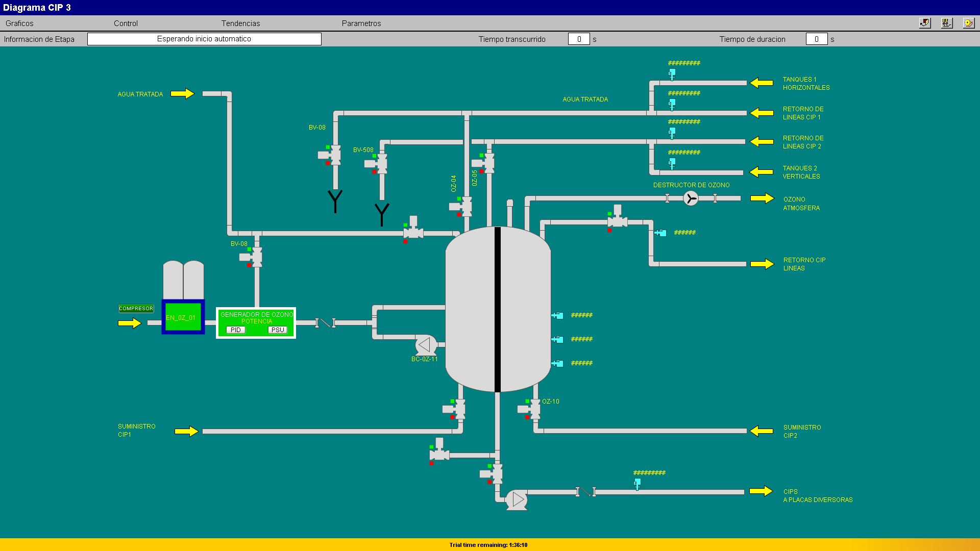Open the process overview diagram icon
Screen dimensions: 980x551
click(947, 23)
